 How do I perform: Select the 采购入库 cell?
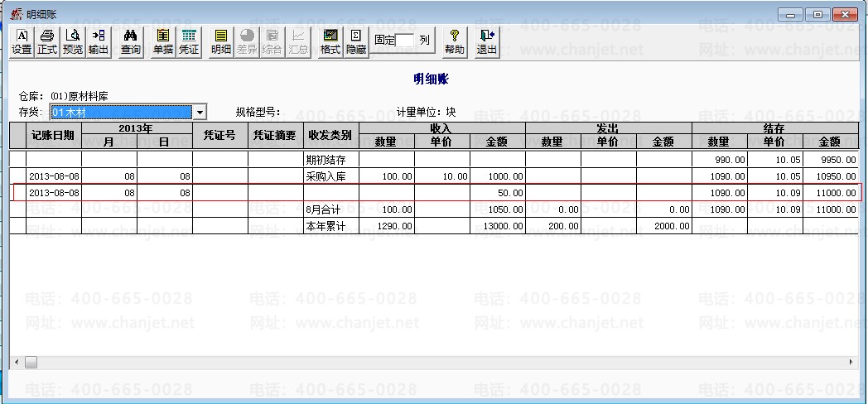pos(330,176)
